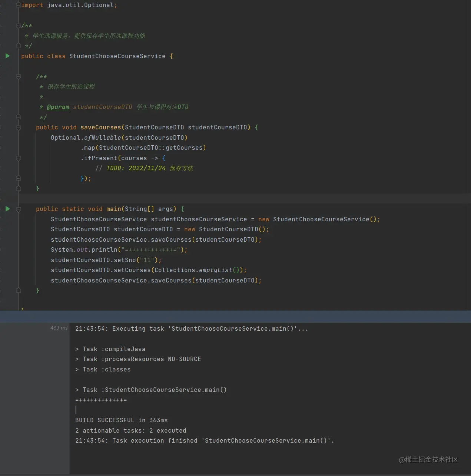
Task: Click the Optional.ofNullable call
Action: 119,138
